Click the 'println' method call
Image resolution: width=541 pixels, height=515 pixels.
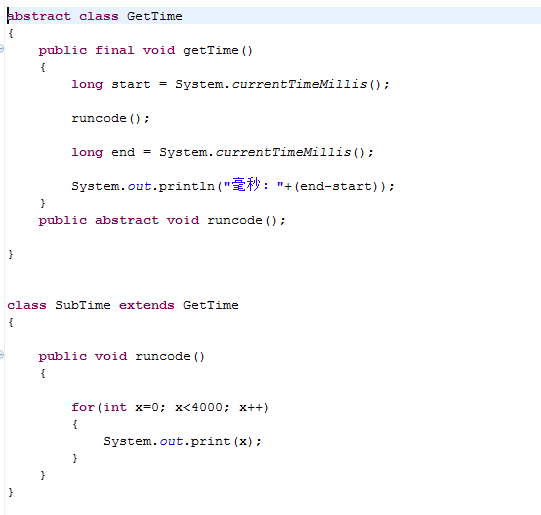[187, 186]
